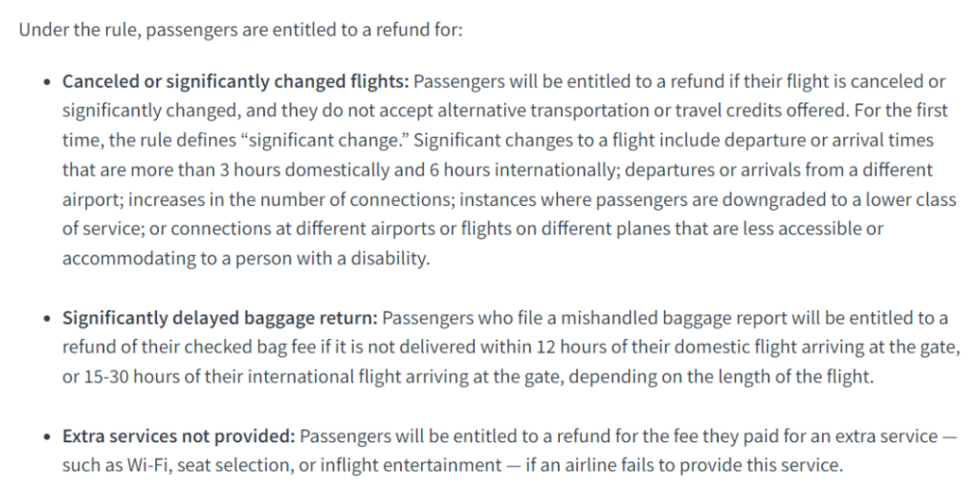Click the word 'Wi-Fi' in the last bullet

[148, 466]
